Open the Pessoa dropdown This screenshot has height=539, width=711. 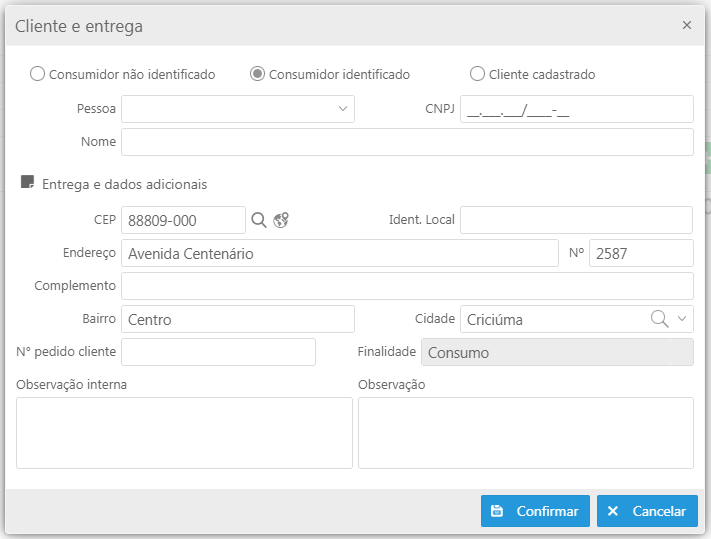pyautogui.click(x=238, y=109)
